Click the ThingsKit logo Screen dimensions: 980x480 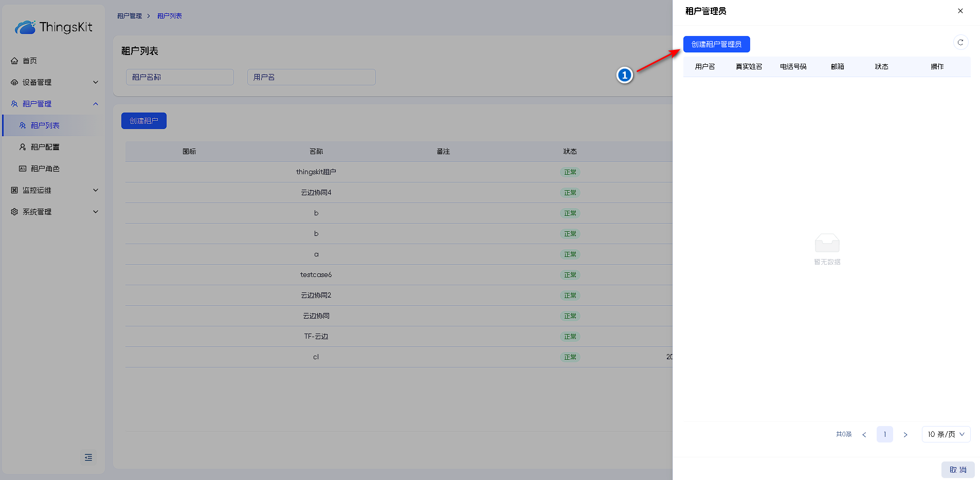[53, 27]
